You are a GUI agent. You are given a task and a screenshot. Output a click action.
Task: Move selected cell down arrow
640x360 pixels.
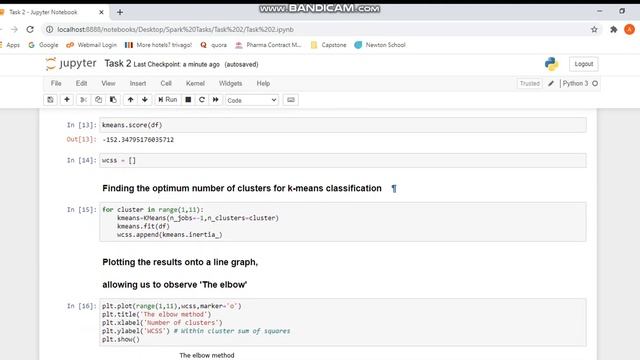click(x=145, y=100)
